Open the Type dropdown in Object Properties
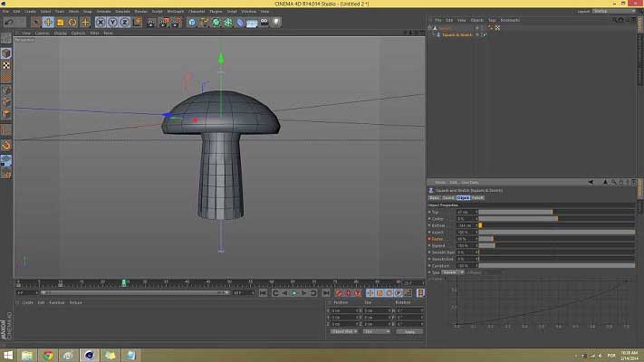644x362 pixels. click(453, 271)
